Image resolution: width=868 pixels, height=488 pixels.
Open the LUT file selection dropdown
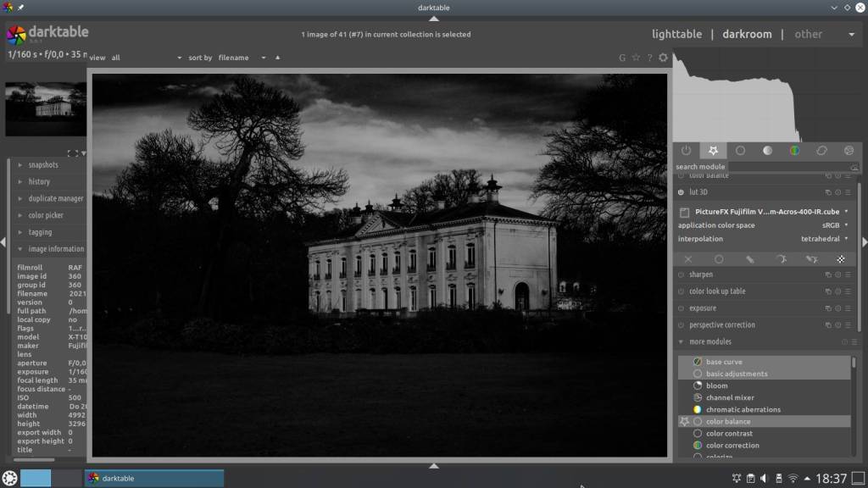[x=771, y=212]
